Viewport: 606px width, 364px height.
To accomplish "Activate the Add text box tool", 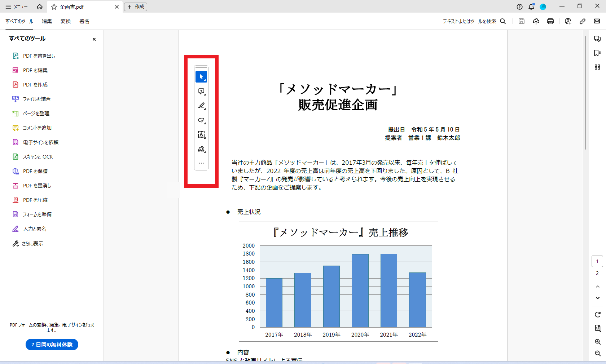I will click(201, 134).
